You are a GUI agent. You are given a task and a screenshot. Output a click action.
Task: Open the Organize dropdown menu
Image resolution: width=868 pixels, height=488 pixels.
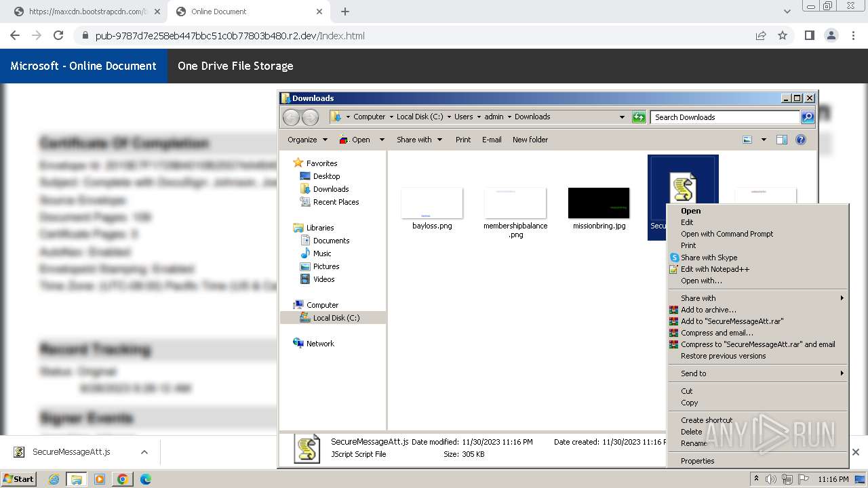coord(307,140)
